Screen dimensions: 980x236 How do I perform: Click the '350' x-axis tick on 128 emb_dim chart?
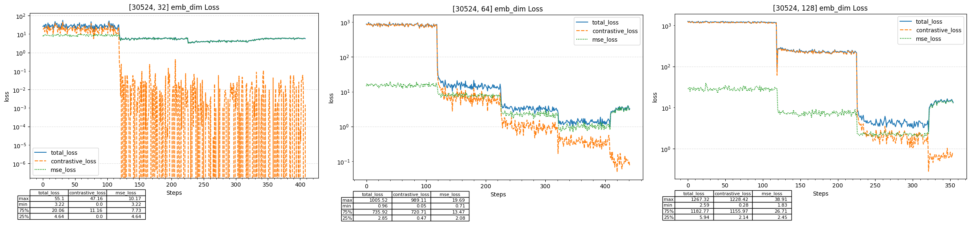tap(950, 185)
